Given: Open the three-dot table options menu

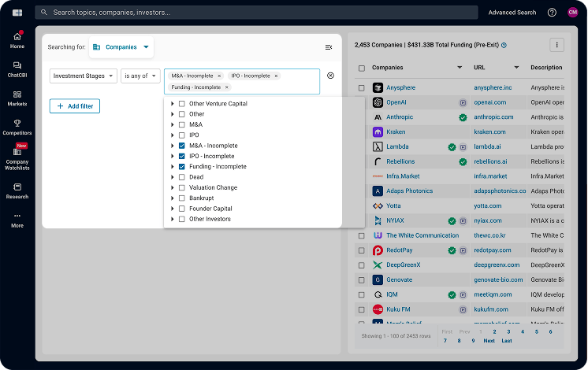Looking at the screenshot, I should click(x=557, y=46).
